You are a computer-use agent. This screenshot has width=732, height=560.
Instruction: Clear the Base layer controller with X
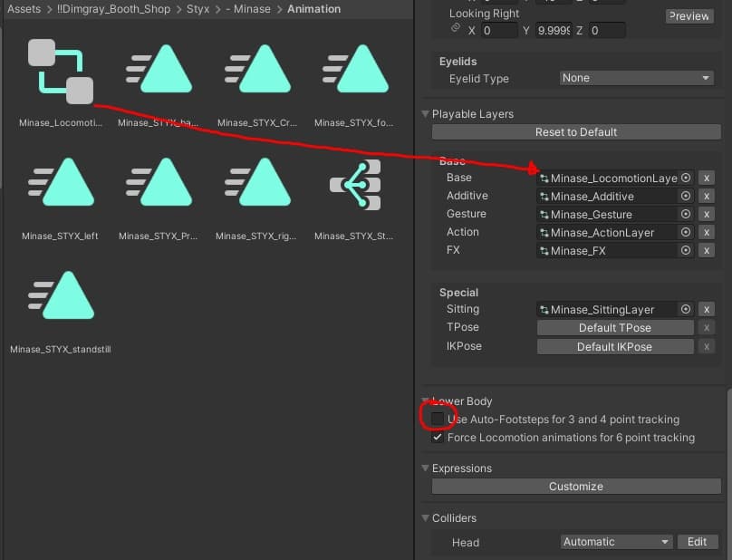tap(707, 178)
